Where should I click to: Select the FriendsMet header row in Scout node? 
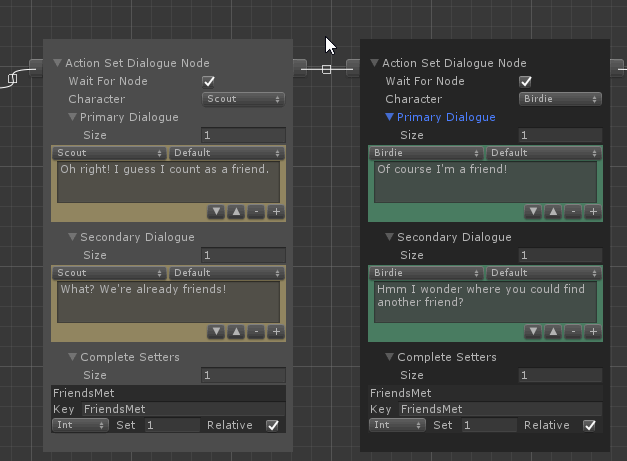click(x=168, y=393)
